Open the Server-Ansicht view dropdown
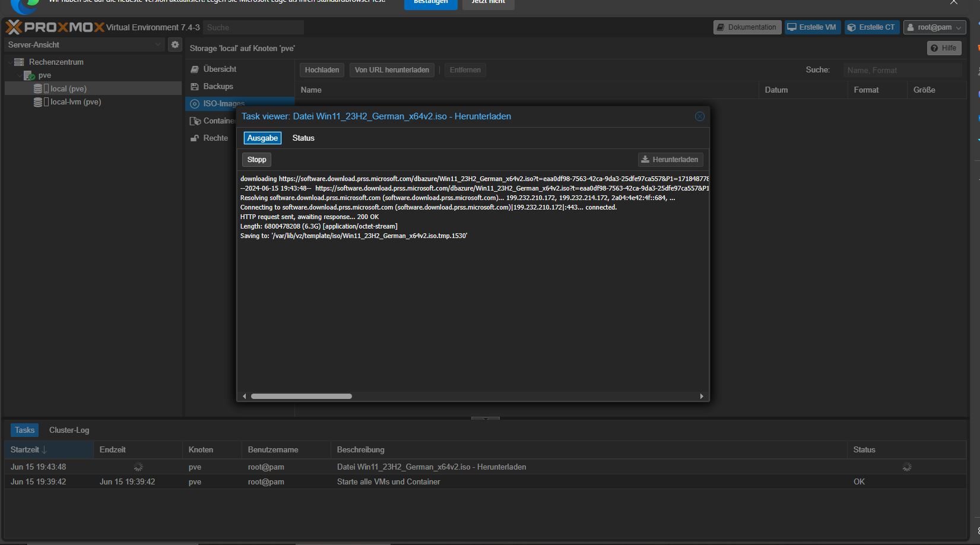Screen dimensions: 980x545 [x=84, y=45]
